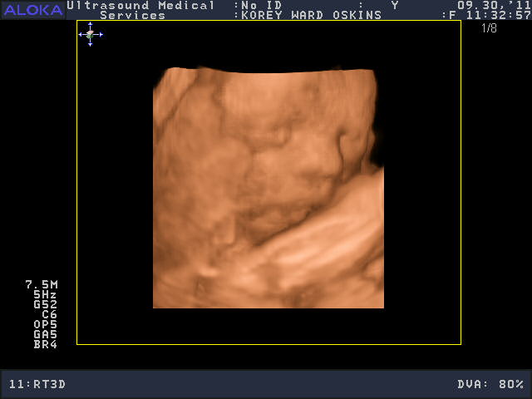
Task: Click the ALOKA logo
Action: point(32,9)
